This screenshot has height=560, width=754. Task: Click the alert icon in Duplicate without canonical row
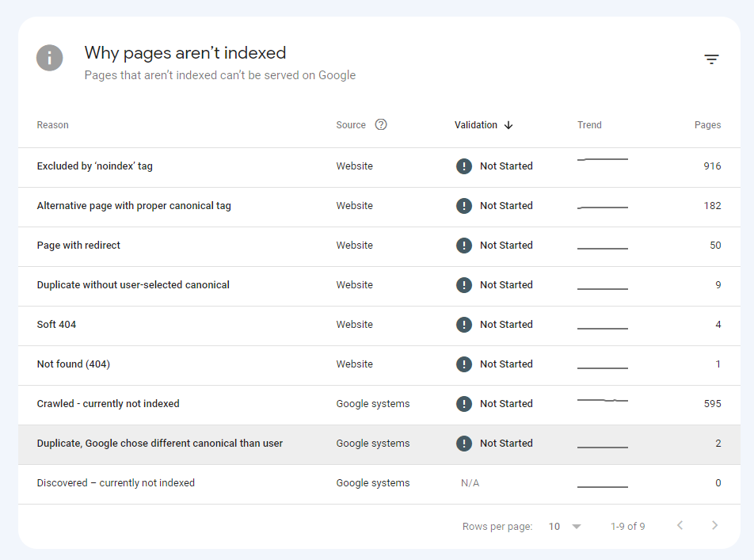tap(463, 285)
